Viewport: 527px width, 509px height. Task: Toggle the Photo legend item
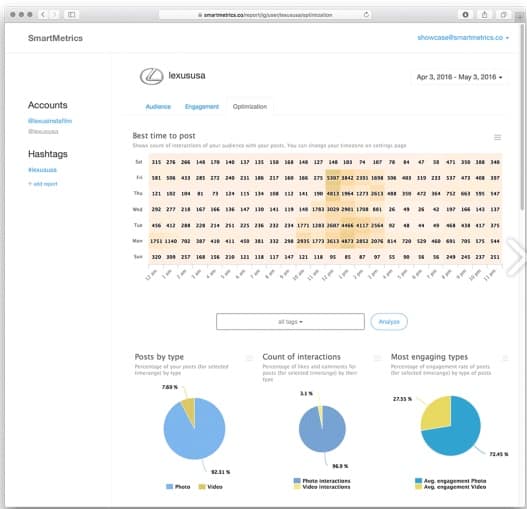pyautogui.click(x=178, y=487)
